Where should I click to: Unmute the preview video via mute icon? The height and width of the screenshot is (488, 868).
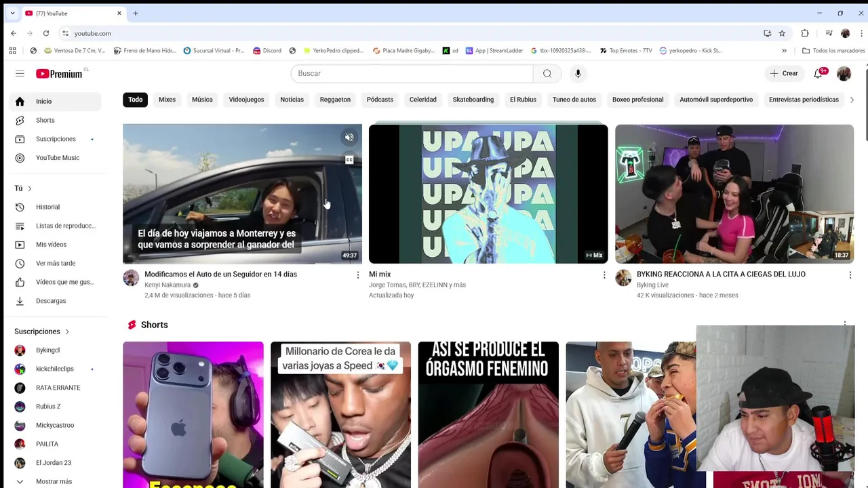349,138
